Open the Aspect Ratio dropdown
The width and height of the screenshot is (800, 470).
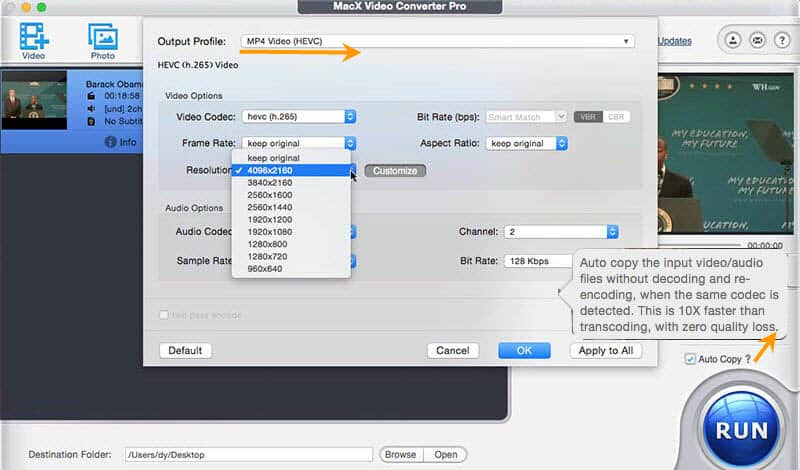527,143
